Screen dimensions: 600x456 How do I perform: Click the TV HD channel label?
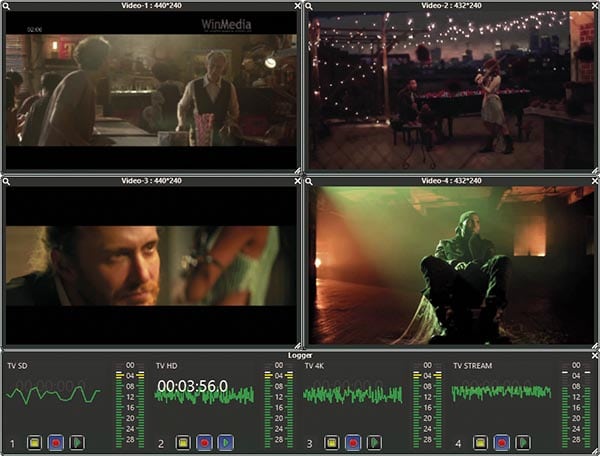(x=167, y=366)
